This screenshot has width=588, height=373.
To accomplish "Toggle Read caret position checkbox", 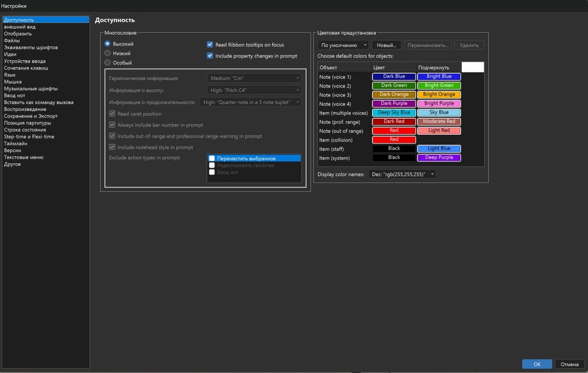I will (x=112, y=114).
